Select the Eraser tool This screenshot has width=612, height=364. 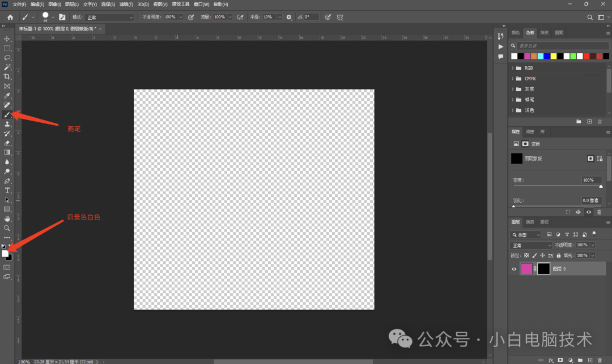click(x=7, y=143)
